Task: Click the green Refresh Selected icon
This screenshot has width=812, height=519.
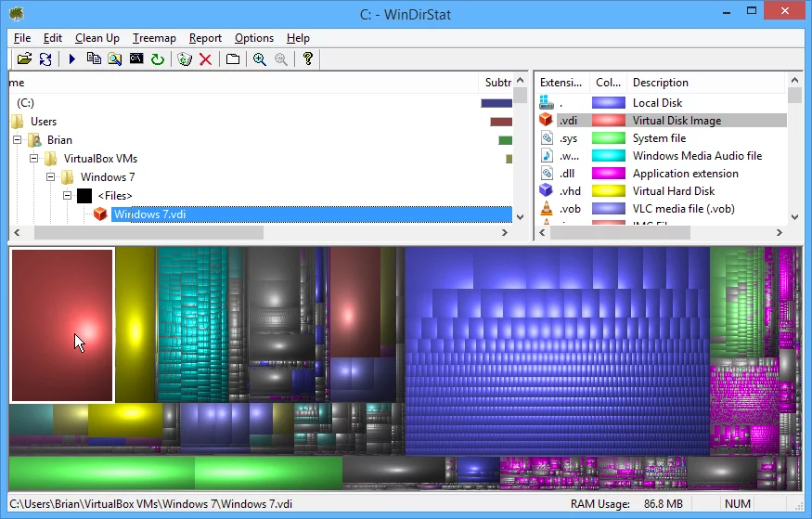Action: [158, 59]
